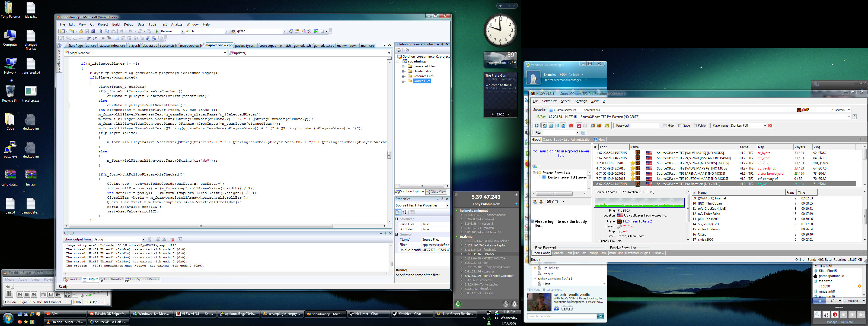Click Categorized view icon in Properties panel
868x326 pixels.
(x=398, y=212)
